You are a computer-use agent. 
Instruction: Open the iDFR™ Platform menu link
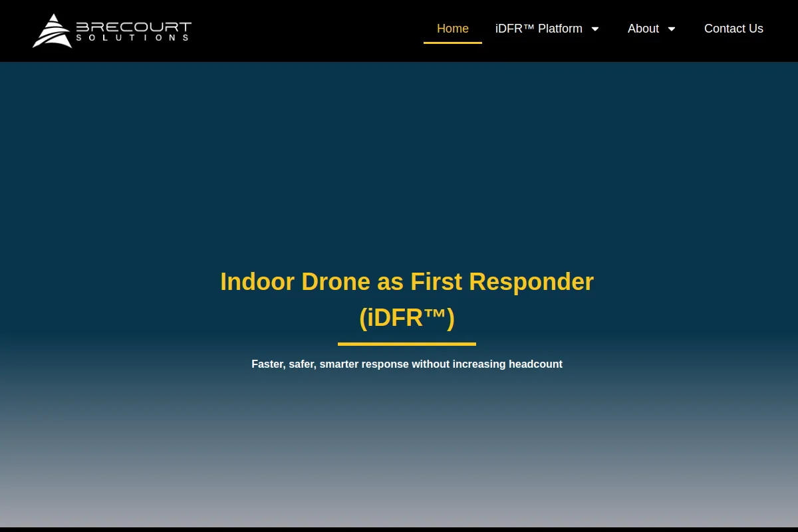click(539, 29)
